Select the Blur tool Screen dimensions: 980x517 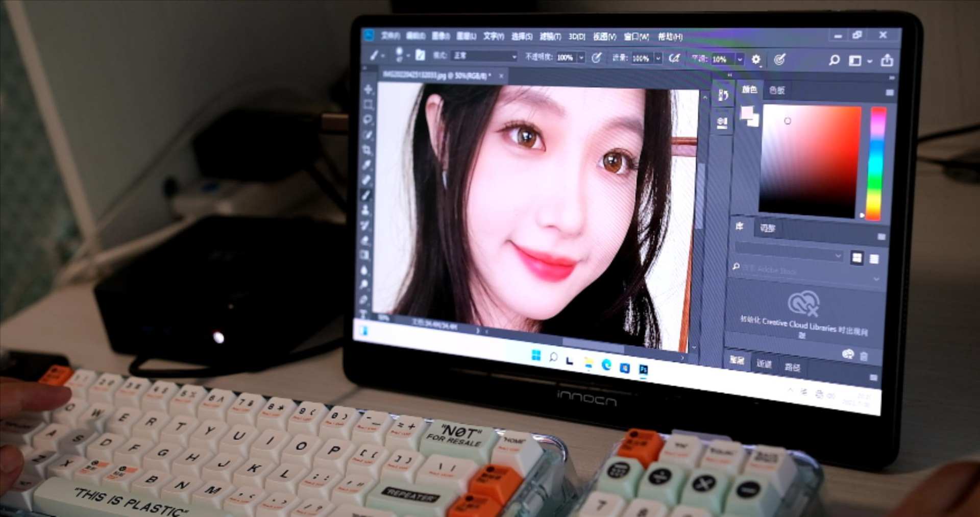(364, 270)
